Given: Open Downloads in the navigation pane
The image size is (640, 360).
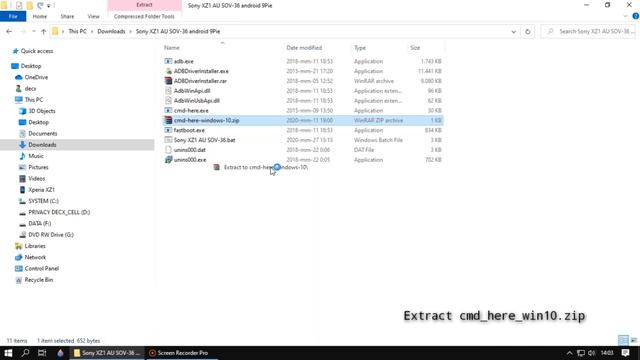Looking at the screenshot, I should tap(42, 145).
